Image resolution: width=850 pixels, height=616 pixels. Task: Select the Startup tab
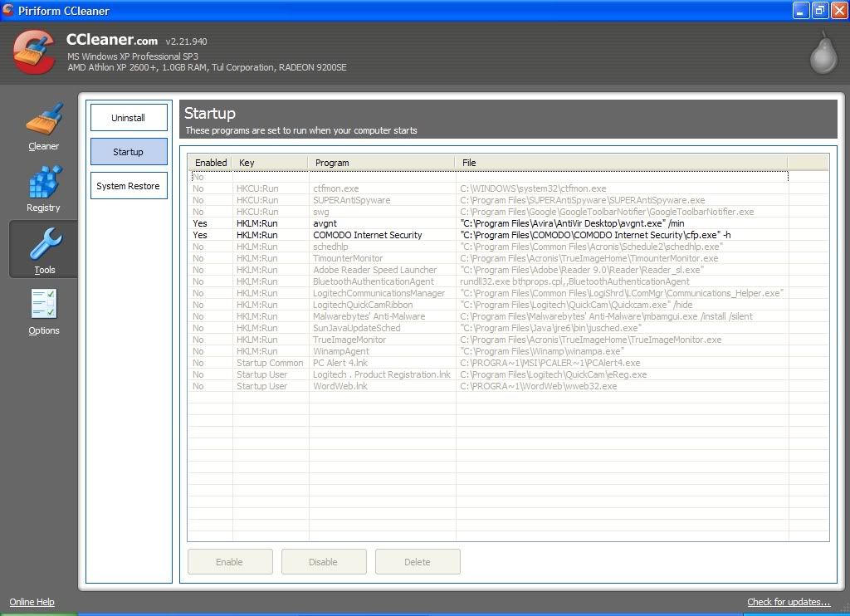129,152
